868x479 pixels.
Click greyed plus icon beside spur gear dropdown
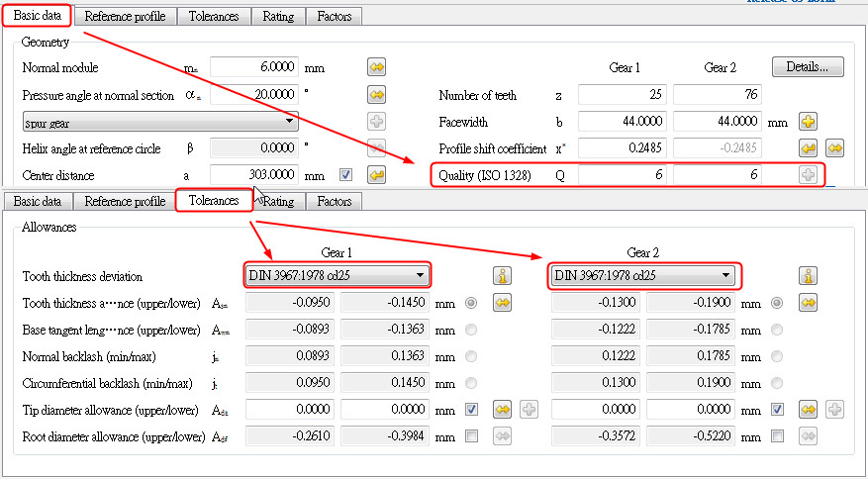pos(376,122)
